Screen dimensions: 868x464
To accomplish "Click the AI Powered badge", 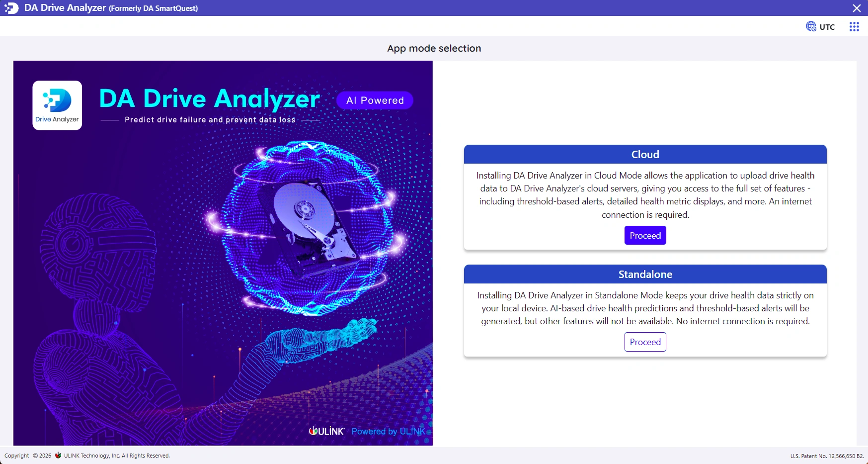I will click(x=375, y=100).
